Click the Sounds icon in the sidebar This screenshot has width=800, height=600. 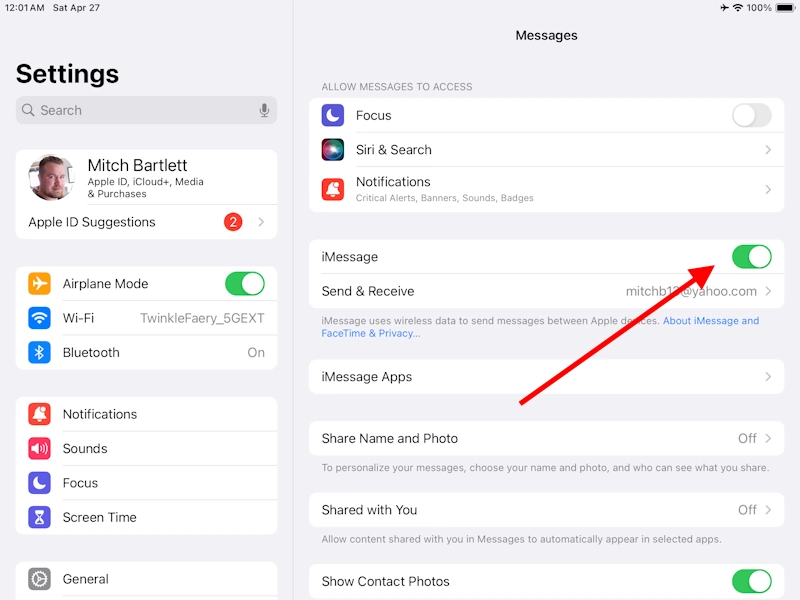39,448
